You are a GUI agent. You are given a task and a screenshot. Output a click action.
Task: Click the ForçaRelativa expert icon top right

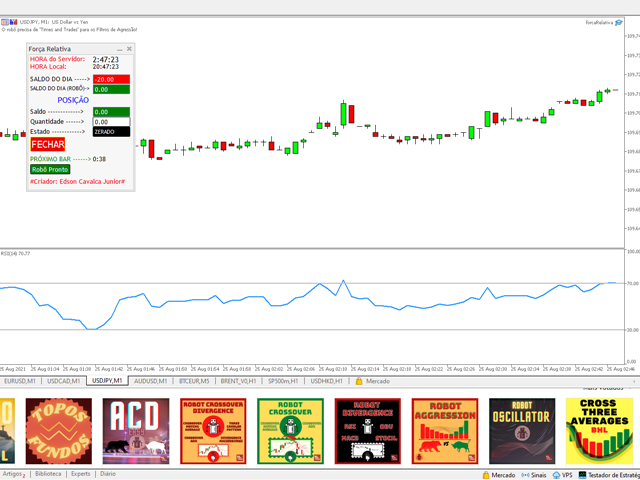pos(619,23)
